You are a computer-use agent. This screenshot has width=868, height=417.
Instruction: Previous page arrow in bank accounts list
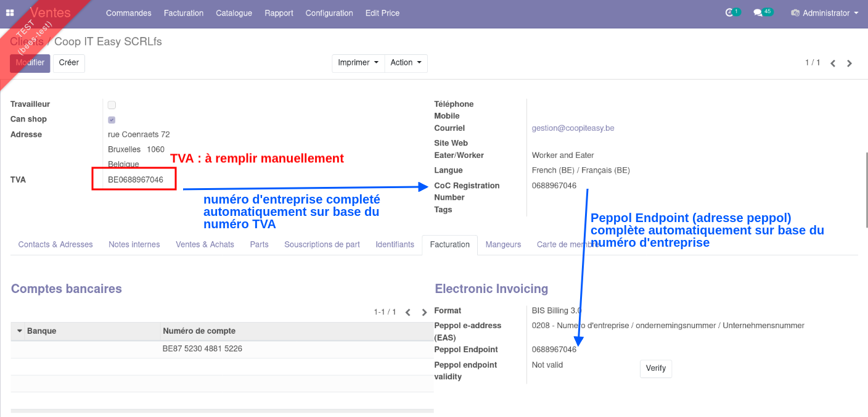pos(408,313)
